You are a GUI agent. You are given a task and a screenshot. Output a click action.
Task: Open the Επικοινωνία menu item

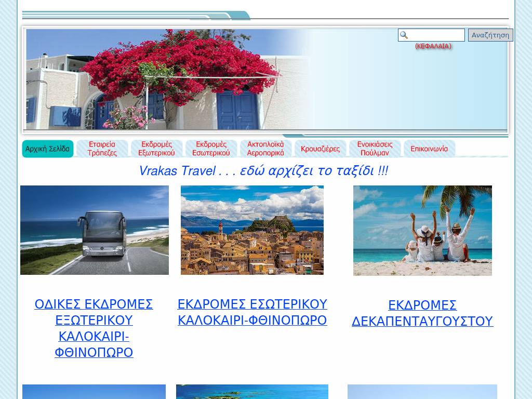[x=429, y=149]
